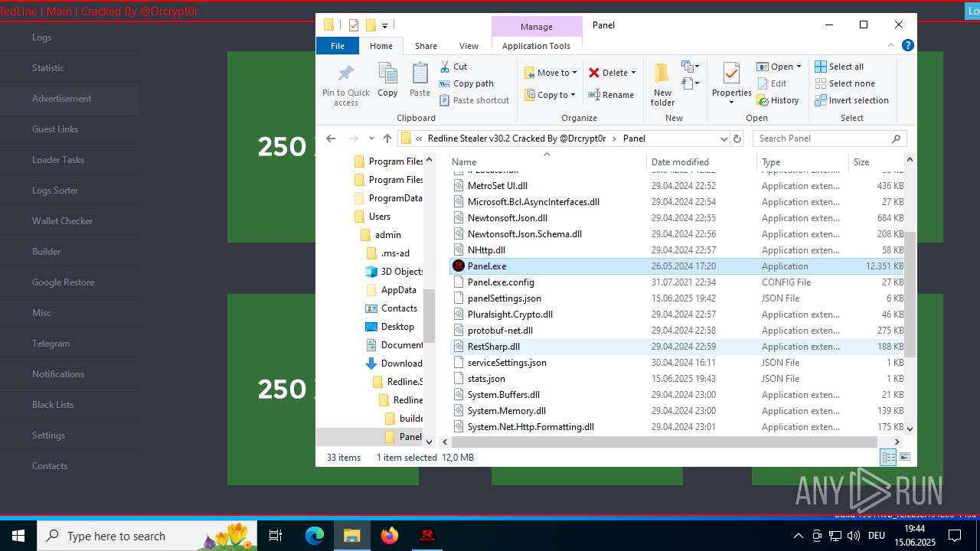This screenshot has height=551, width=980.
Task: Open Logs in RedLine sidebar
Action: pos(42,37)
